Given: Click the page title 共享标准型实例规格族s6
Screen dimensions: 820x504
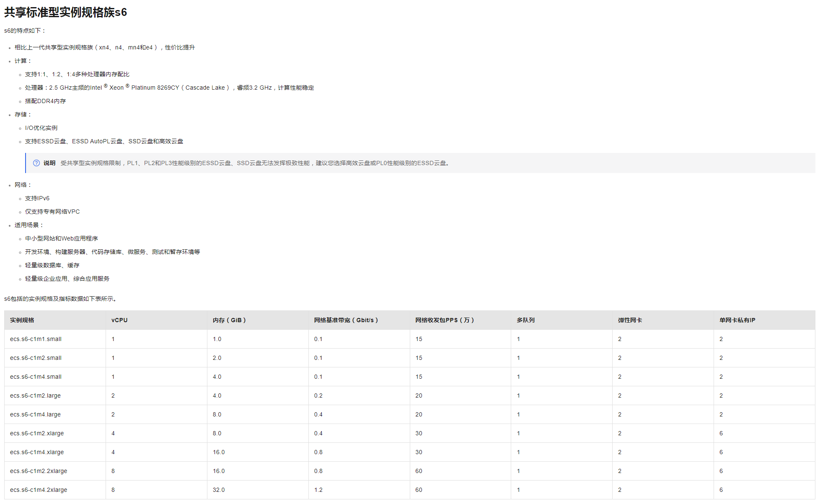Looking at the screenshot, I should pos(65,12).
